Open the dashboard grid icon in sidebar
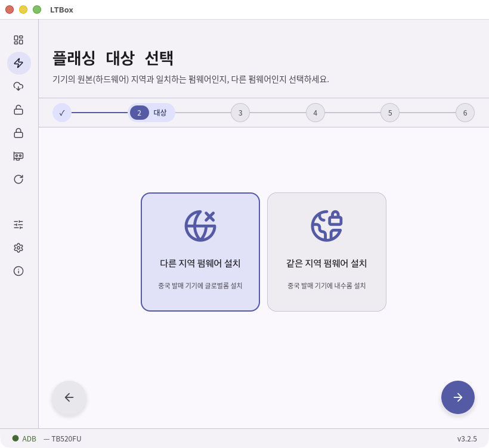 coord(18,40)
